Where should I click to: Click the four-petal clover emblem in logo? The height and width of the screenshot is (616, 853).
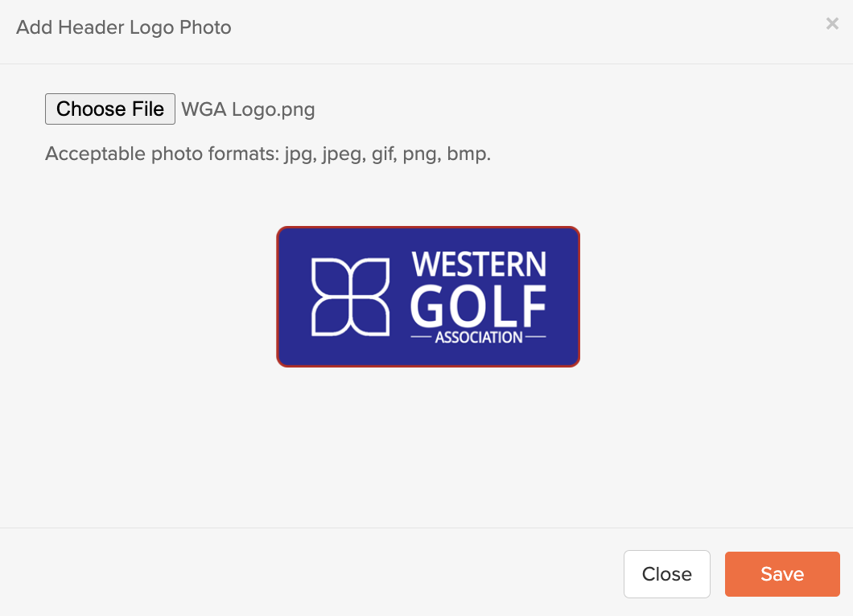pos(350,297)
